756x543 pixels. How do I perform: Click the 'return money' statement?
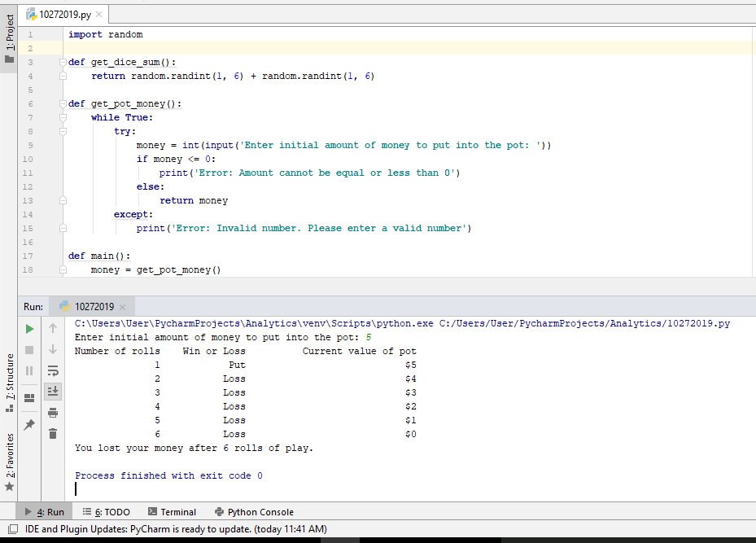tap(194, 200)
